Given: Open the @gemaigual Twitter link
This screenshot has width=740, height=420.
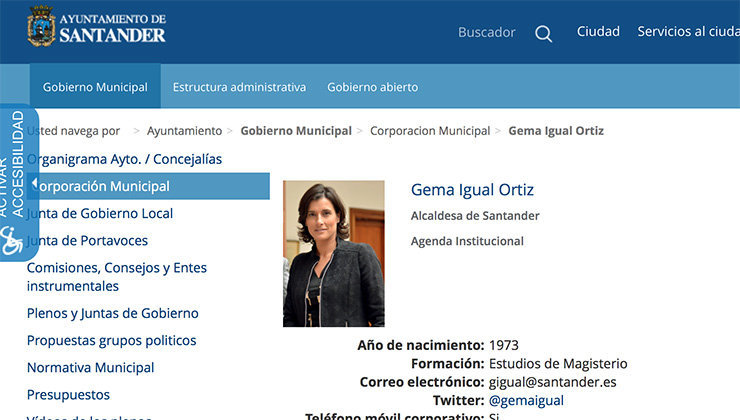Looking at the screenshot, I should click(x=526, y=400).
